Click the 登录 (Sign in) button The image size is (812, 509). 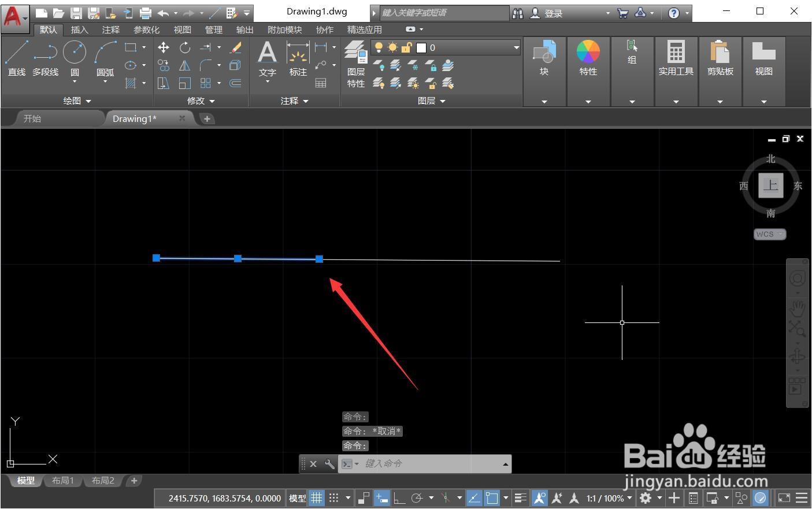click(553, 13)
